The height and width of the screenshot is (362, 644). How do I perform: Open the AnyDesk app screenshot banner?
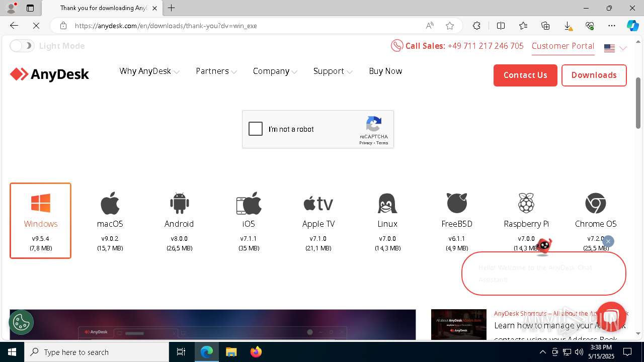point(213,324)
